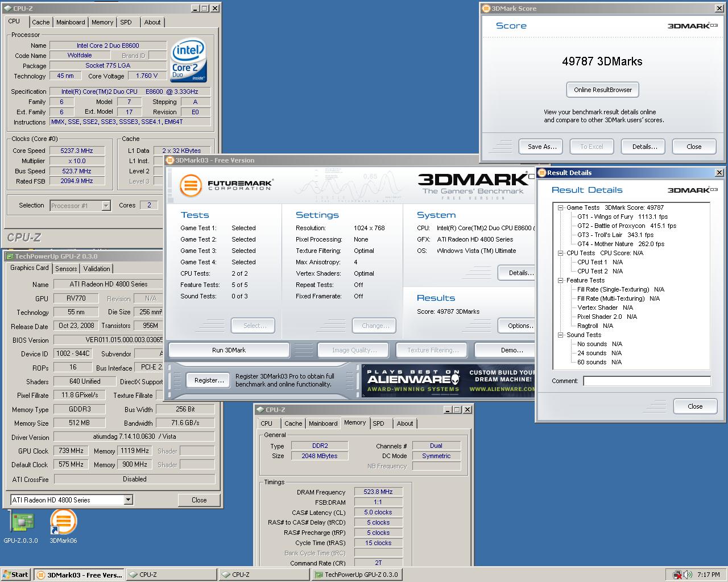Open the CPU tab in bottom CPU-Z window
Screen dimensions: 728x582
click(266, 423)
